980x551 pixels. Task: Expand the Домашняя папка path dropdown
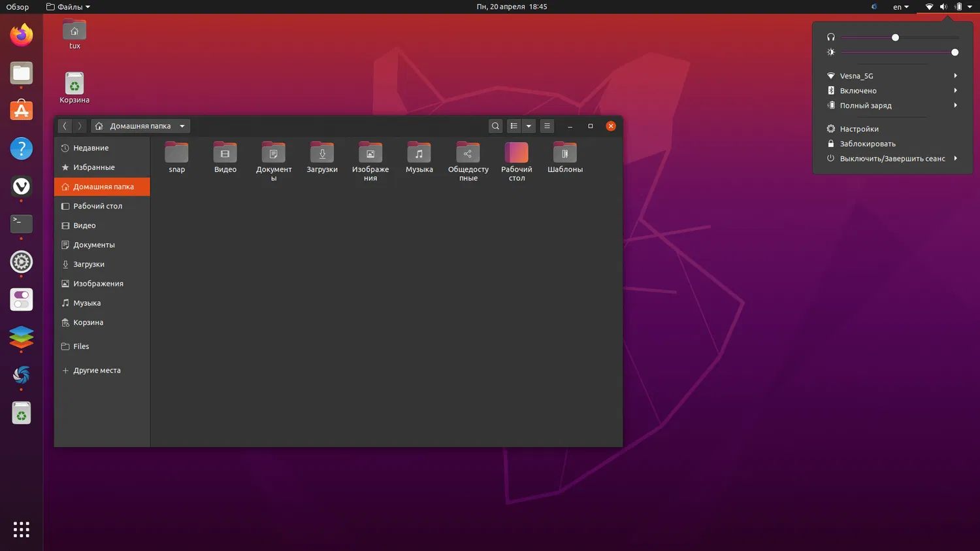182,126
